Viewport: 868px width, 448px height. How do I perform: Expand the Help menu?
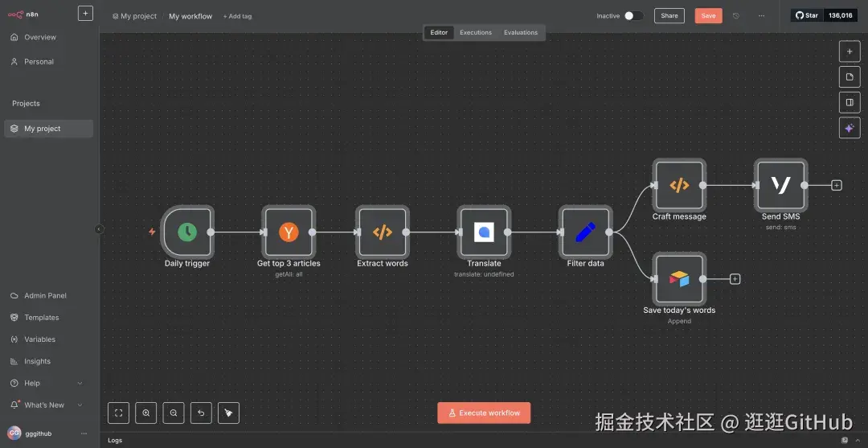(80, 383)
